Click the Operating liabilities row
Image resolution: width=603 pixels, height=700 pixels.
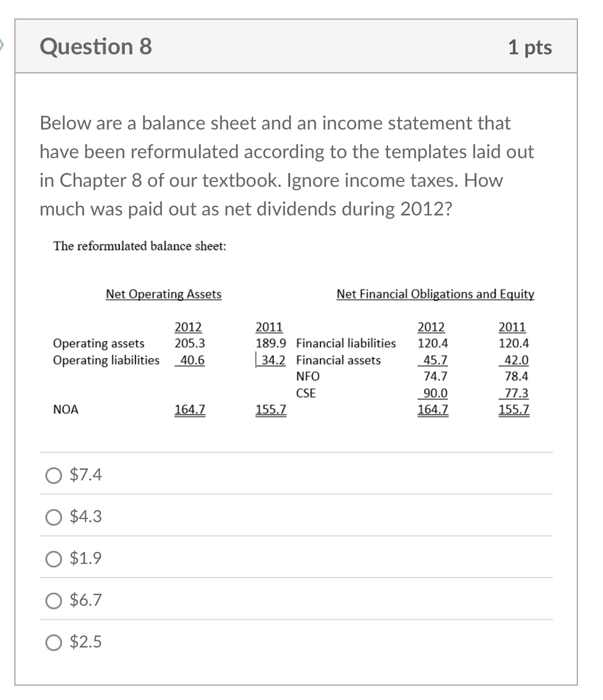106,360
